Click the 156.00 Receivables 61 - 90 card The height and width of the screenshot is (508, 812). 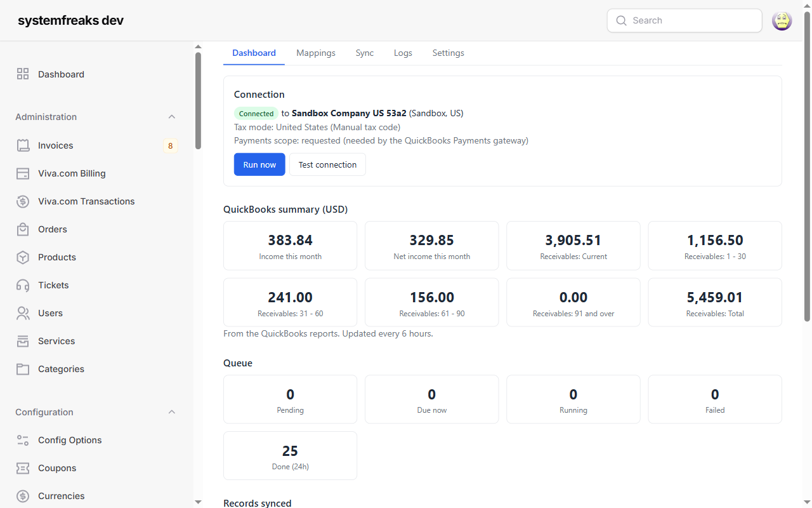click(x=431, y=302)
